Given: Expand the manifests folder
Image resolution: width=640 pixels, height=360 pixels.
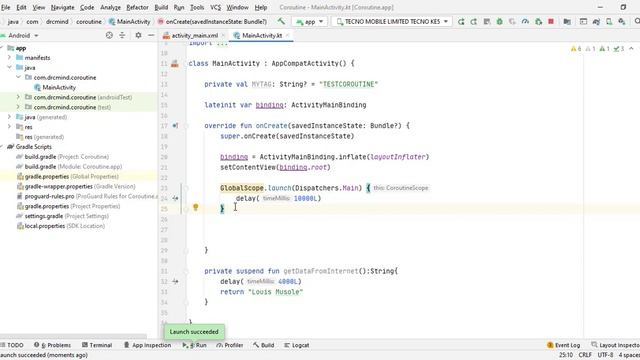Looking at the screenshot, I should pyautogui.click(x=9, y=58).
